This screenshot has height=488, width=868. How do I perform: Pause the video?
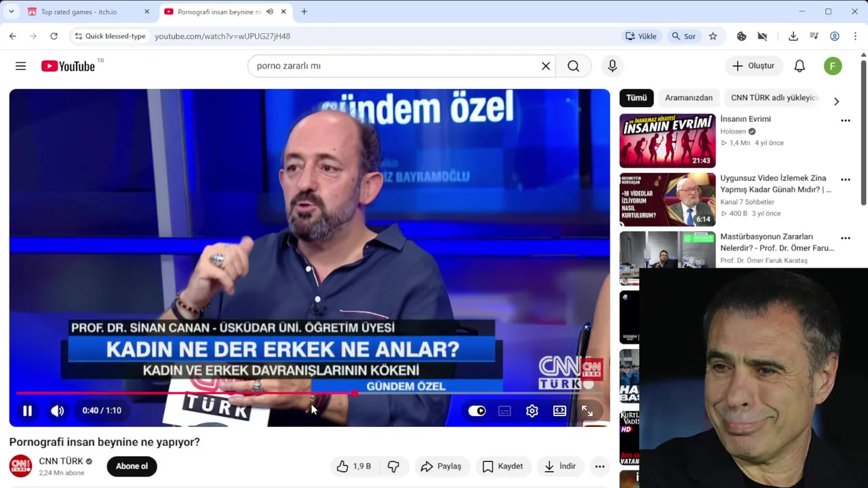[27, 410]
